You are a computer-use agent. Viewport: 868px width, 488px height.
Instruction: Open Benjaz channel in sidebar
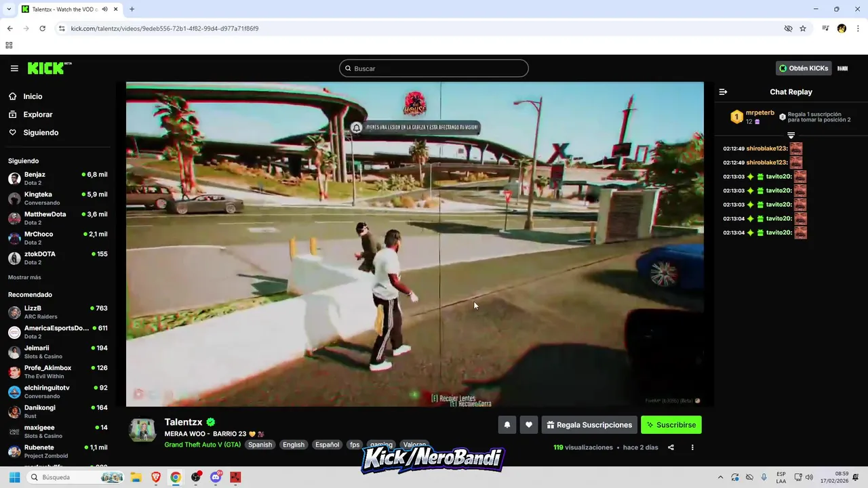pyautogui.click(x=58, y=178)
